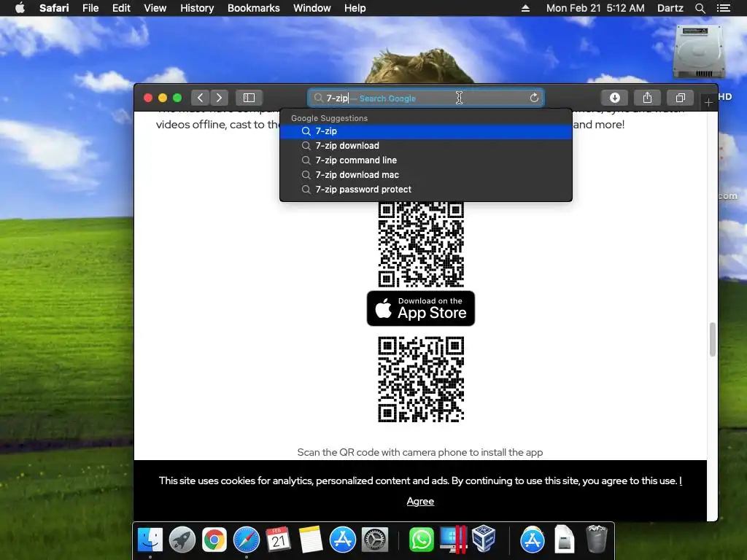Open the History menu

[x=197, y=8]
